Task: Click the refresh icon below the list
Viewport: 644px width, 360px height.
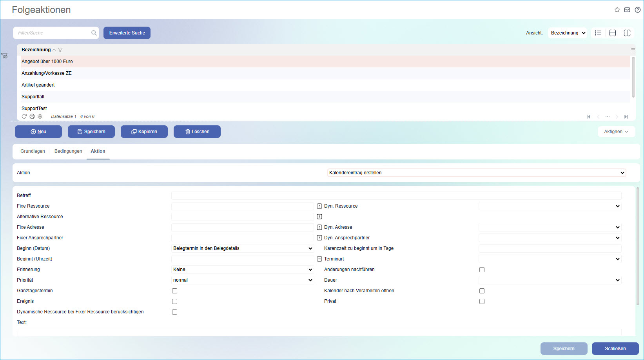Action: 24,116
